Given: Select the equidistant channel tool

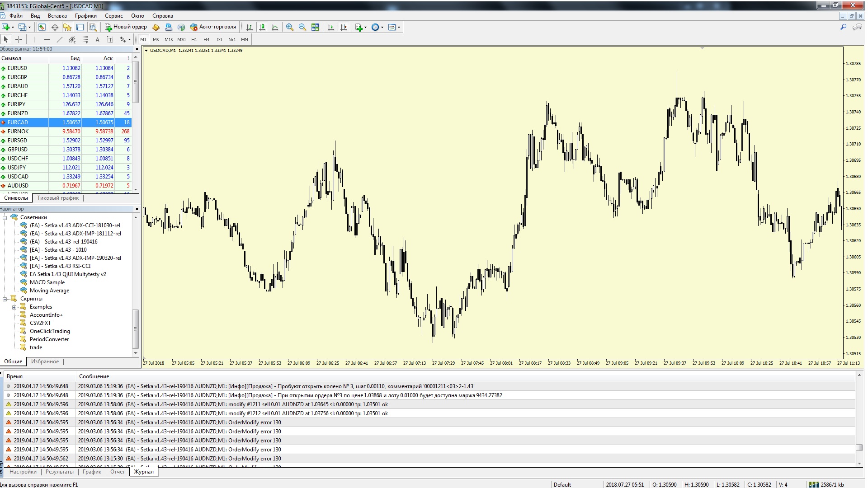Looking at the screenshot, I should coord(72,39).
